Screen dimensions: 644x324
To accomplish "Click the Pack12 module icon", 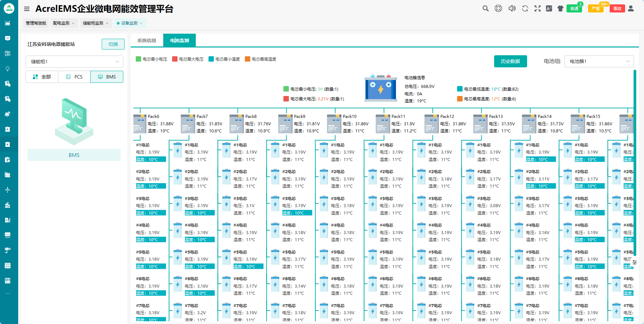I will point(431,124).
